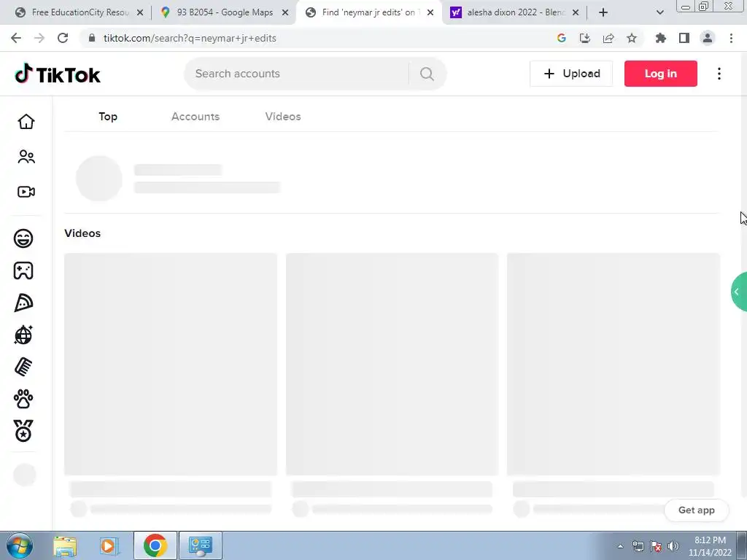This screenshot has height=560, width=747.
Task: Click the Chrome taskbar icon
Action: (x=155, y=545)
